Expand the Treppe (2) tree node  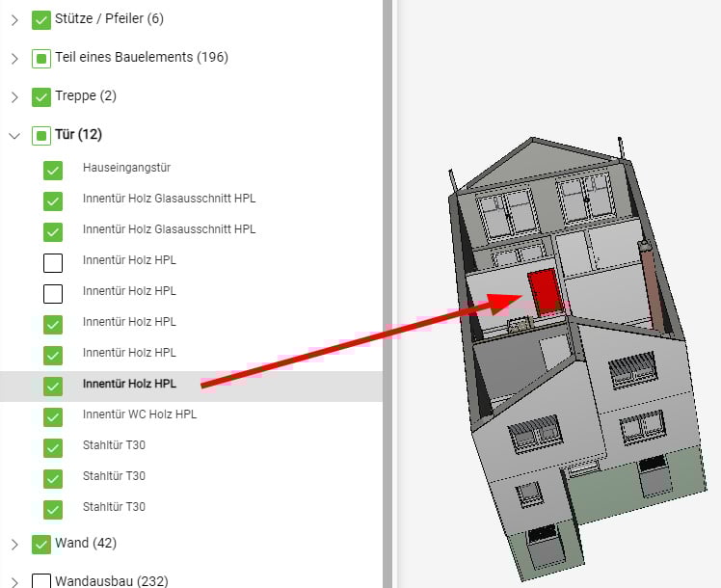[x=14, y=97]
